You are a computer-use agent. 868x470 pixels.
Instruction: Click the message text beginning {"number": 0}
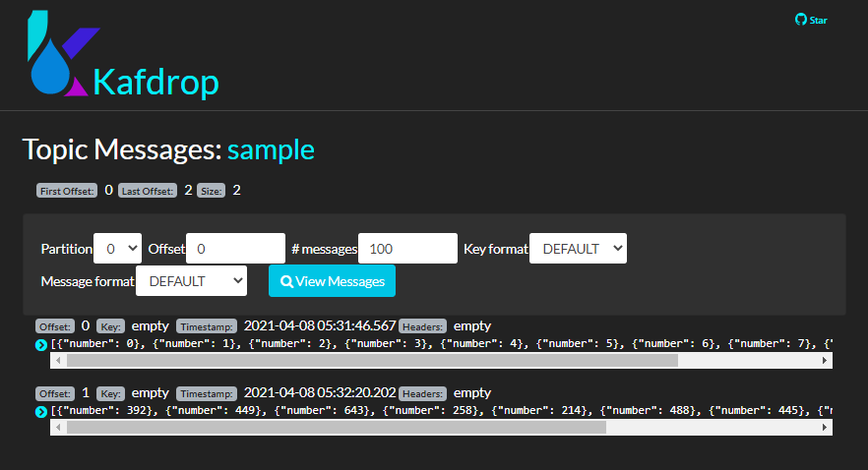(441, 344)
